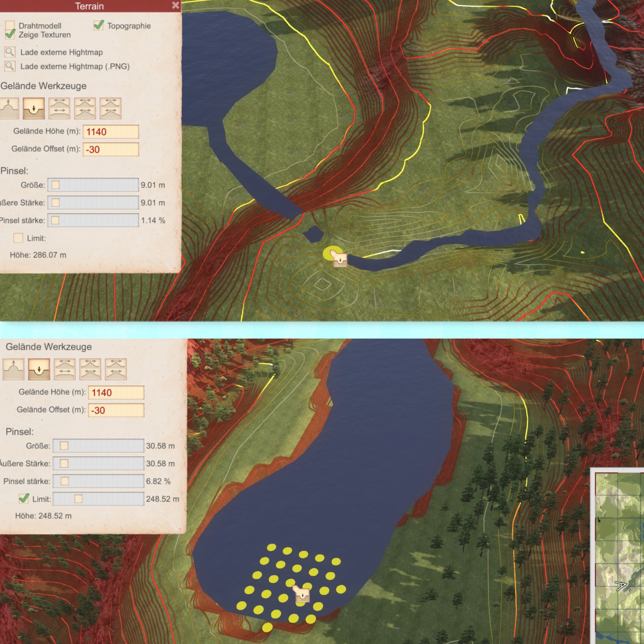Close the Terrain panel
Viewport: 644px width, 644px height.
[175, 5]
